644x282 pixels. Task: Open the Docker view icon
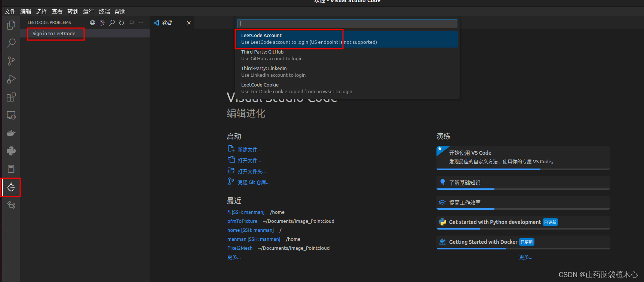pos(11,133)
